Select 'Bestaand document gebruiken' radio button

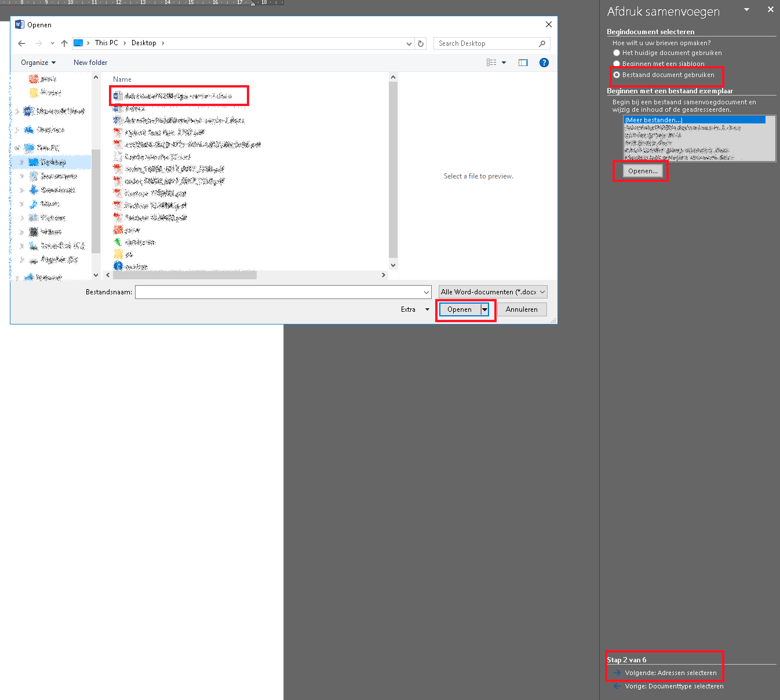point(617,75)
